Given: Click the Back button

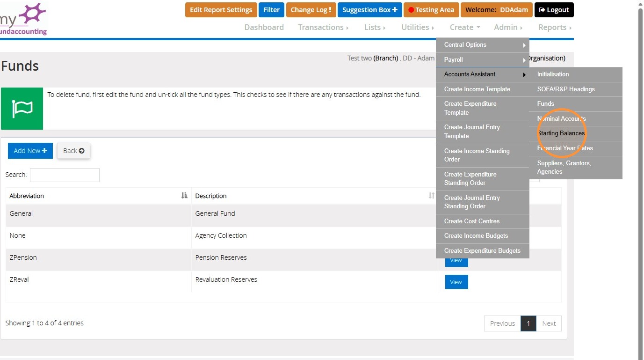Looking at the screenshot, I should tap(73, 151).
